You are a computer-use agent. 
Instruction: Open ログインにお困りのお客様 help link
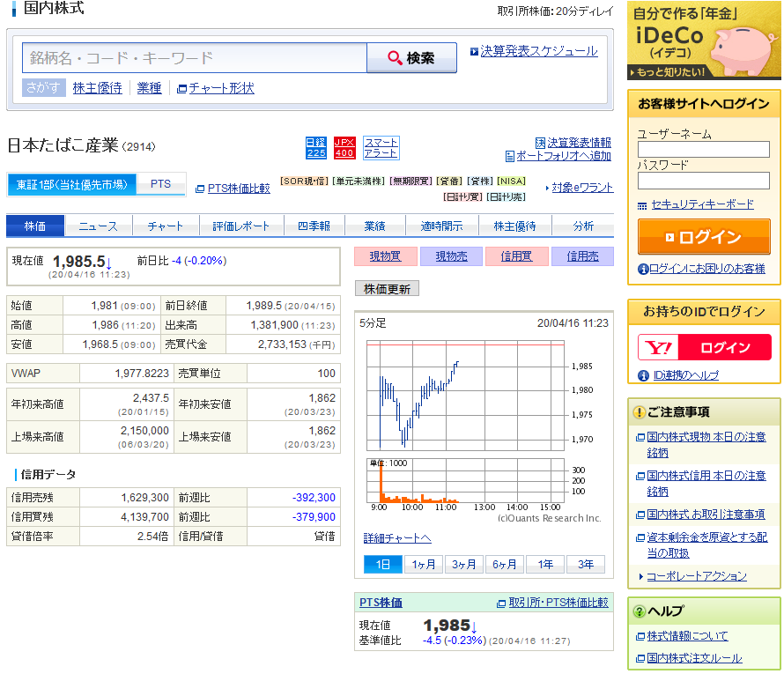[x=707, y=269]
